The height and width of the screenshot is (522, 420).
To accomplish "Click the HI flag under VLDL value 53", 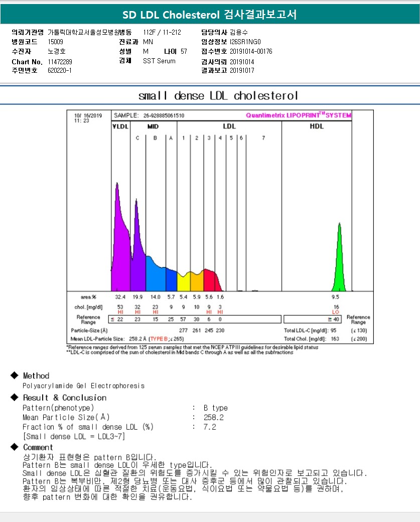I will click(120, 312).
